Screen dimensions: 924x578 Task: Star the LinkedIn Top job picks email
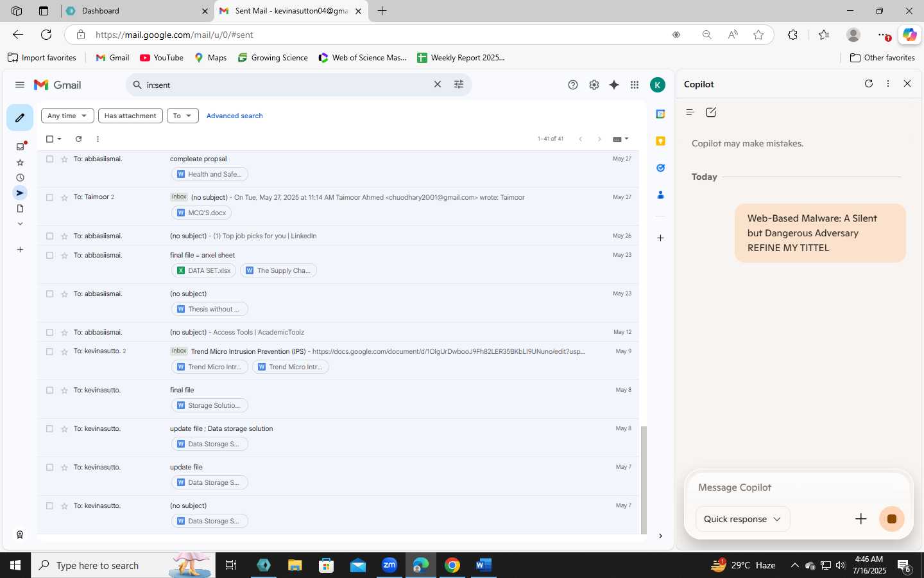[64, 236]
